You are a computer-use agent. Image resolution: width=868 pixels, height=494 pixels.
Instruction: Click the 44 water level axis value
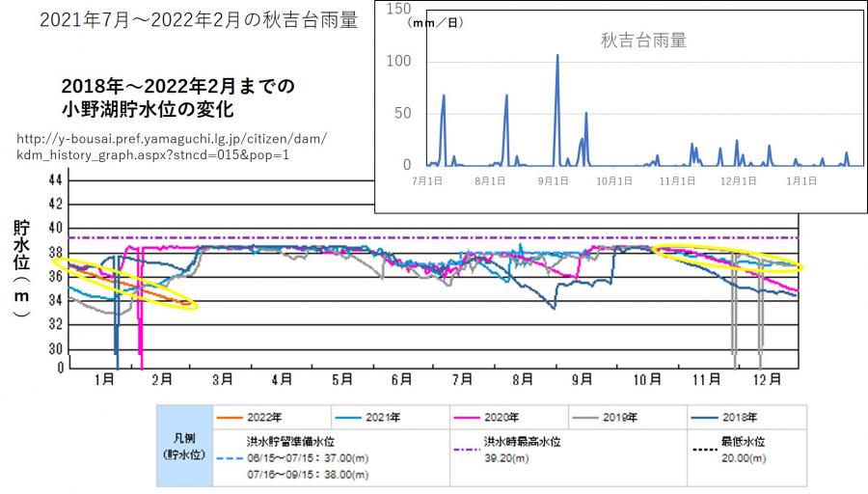click(x=56, y=180)
